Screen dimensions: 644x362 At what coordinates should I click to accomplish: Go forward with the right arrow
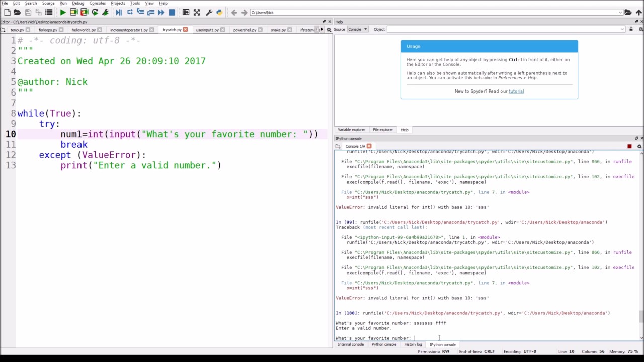[x=244, y=12]
